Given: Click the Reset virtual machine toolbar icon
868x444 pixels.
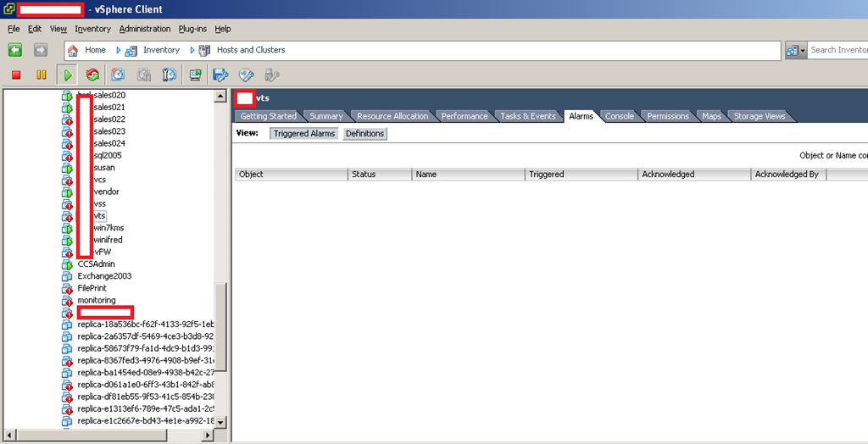Looking at the screenshot, I should [92, 75].
